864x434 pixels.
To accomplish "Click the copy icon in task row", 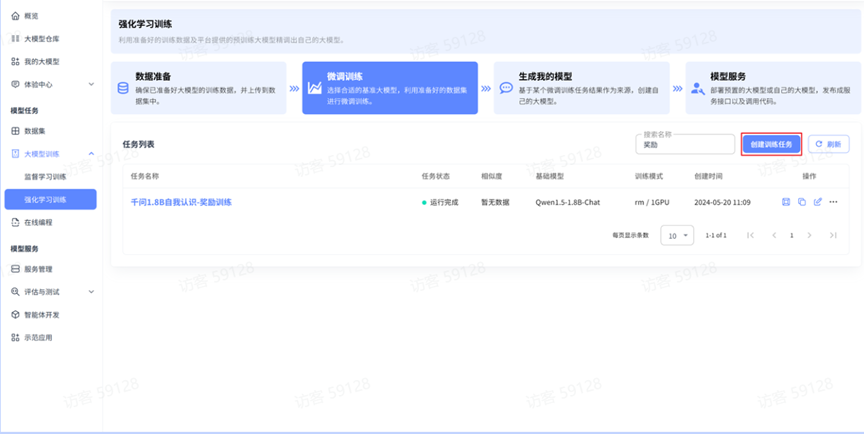I will [x=802, y=202].
